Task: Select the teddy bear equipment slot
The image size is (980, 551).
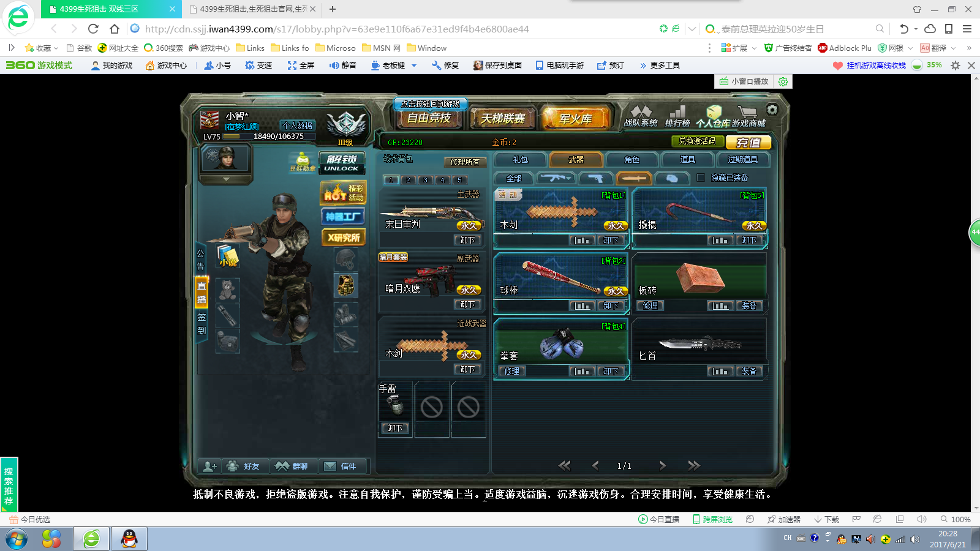Action: (x=228, y=289)
